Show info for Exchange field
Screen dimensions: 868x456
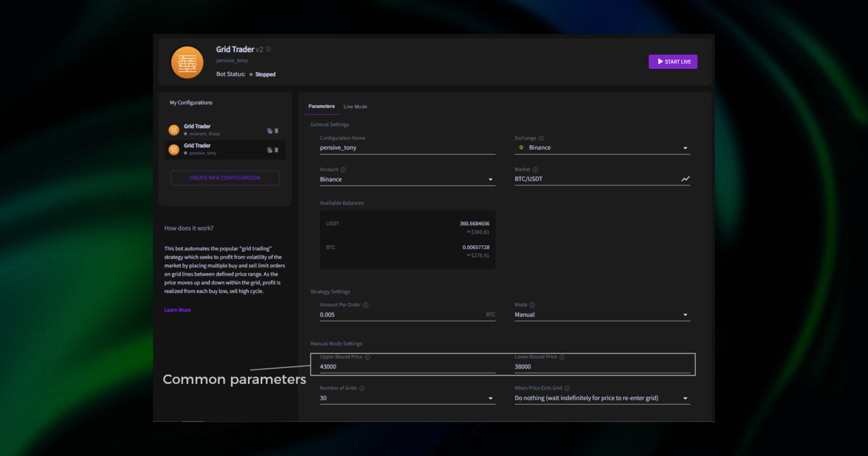click(541, 138)
